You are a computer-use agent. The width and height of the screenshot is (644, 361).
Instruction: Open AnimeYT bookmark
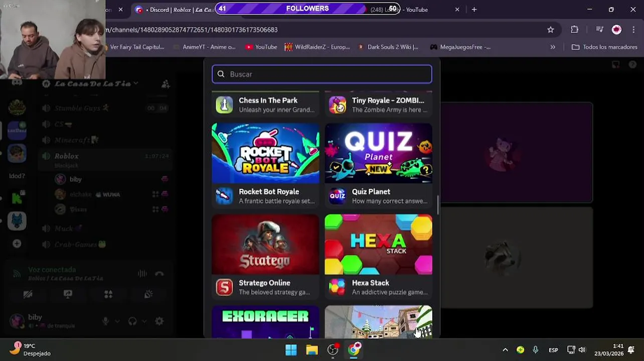pos(204,47)
